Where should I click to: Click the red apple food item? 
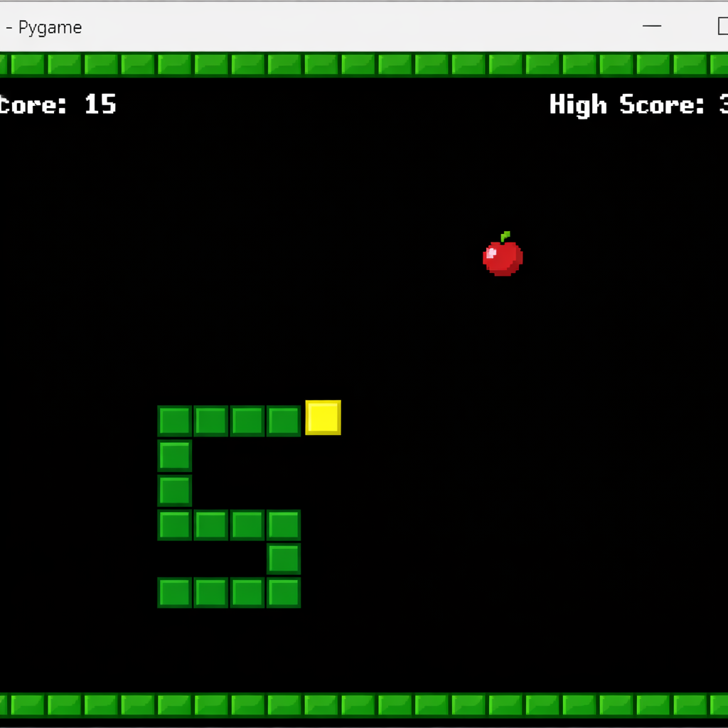click(x=503, y=254)
